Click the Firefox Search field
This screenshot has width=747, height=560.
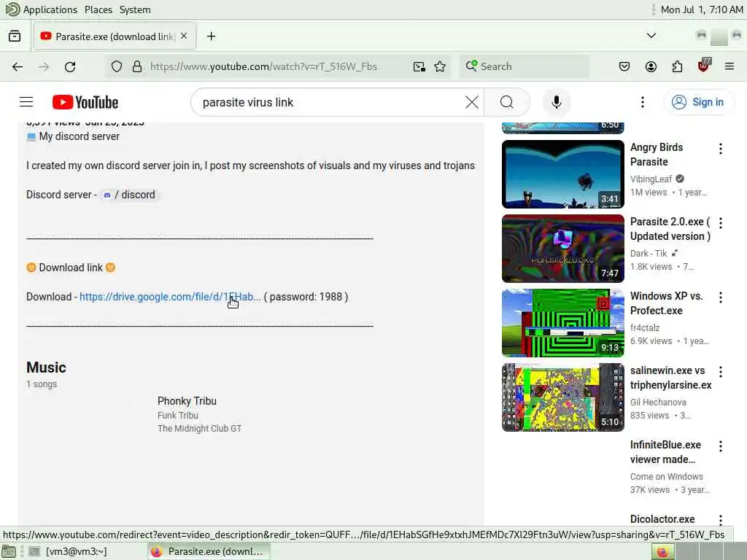click(525, 66)
